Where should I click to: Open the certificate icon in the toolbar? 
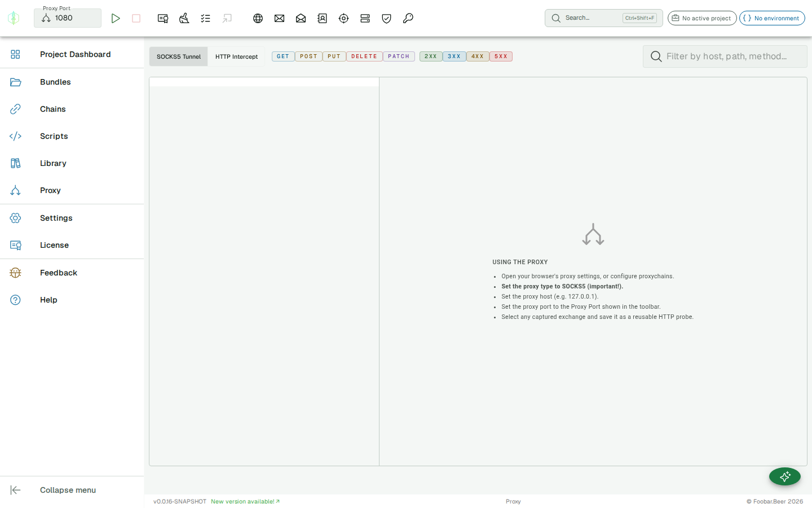[163, 19]
